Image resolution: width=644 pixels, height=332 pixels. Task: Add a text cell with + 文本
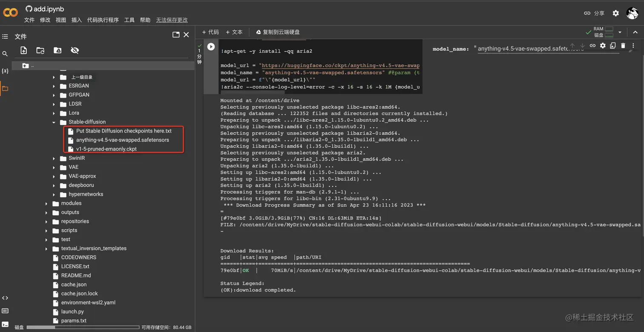click(x=234, y=32)
